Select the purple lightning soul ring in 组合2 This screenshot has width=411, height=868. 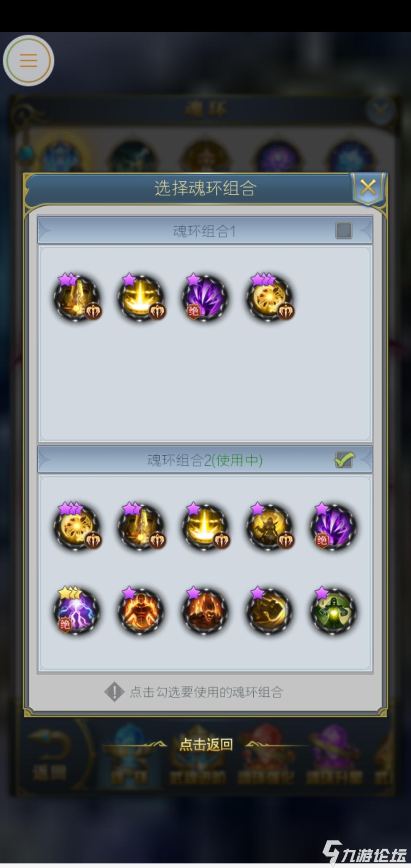(x=76, y=610)
